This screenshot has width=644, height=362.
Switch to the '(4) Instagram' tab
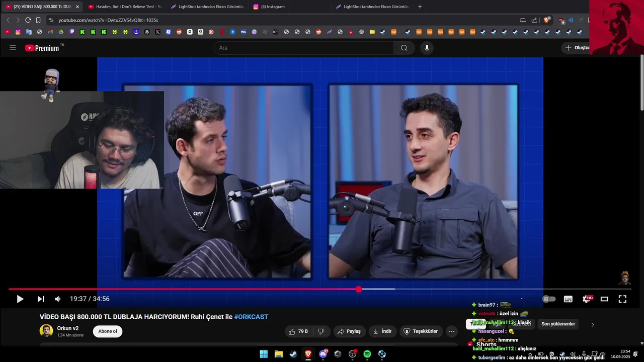(x=289, y=7)
